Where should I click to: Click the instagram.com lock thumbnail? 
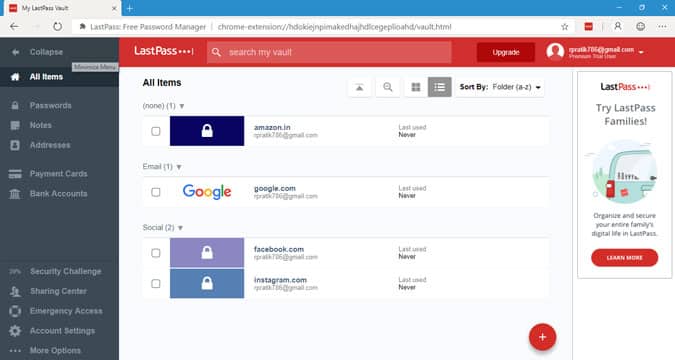pos(207,283)
